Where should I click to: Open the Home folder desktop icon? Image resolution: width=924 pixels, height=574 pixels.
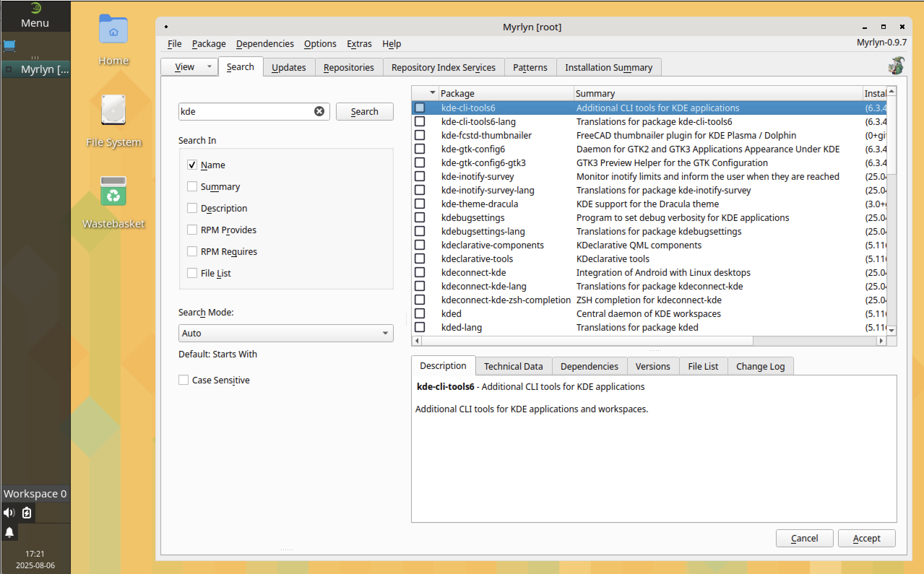click(113, 30)
